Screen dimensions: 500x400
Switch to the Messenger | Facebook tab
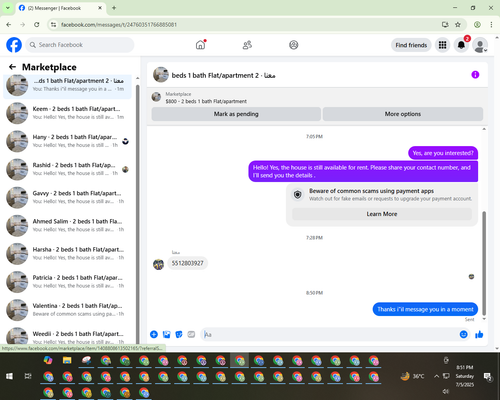pyautogui.click(x=60, y=8)
